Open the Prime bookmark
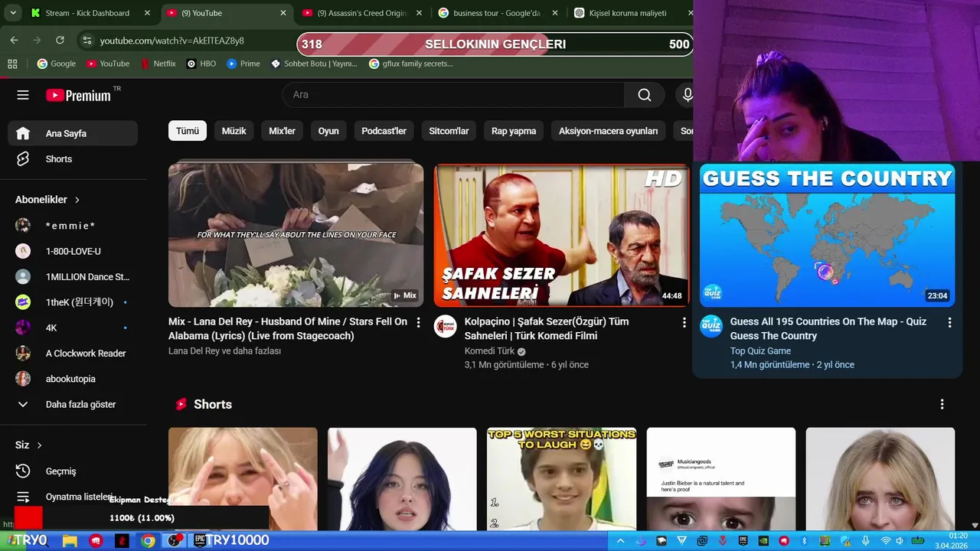 pyautogui.click(x=243, y=64)
